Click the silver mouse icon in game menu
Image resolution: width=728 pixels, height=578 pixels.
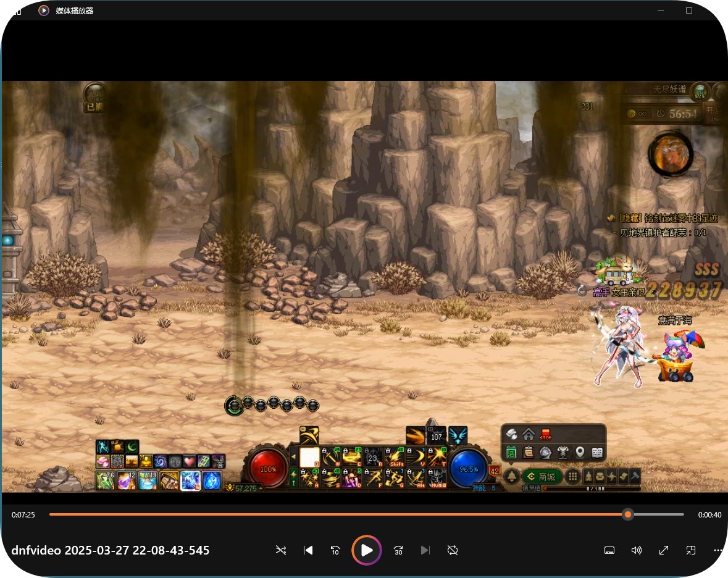(511, 435)
